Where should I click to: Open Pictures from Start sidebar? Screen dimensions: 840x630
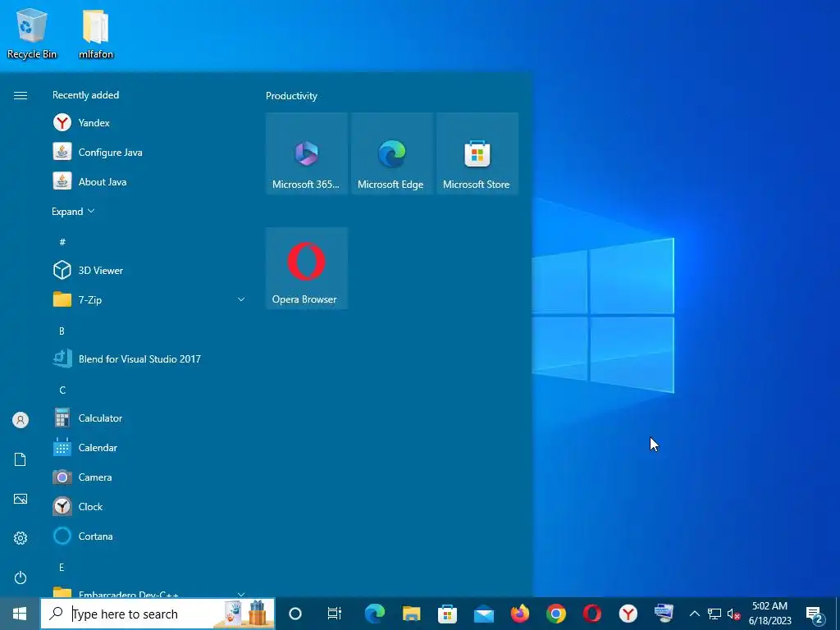[21, 499]
